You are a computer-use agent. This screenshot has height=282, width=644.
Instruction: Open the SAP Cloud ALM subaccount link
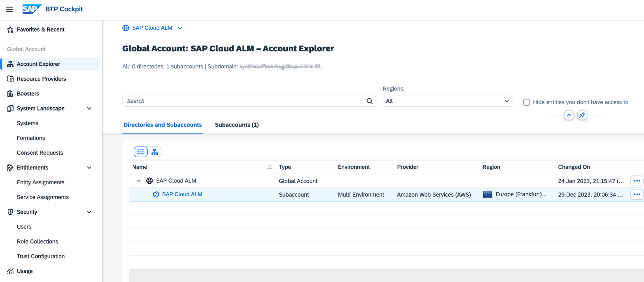(x=182, y=194)
